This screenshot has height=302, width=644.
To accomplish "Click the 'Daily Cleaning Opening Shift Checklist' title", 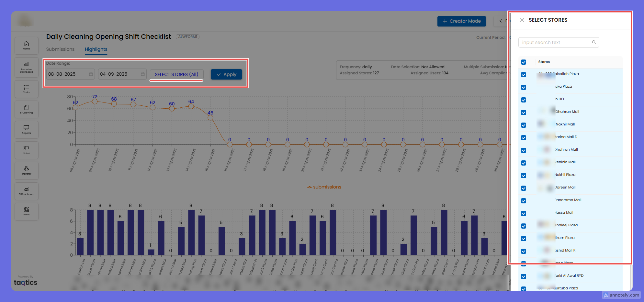I will [108, 37].
